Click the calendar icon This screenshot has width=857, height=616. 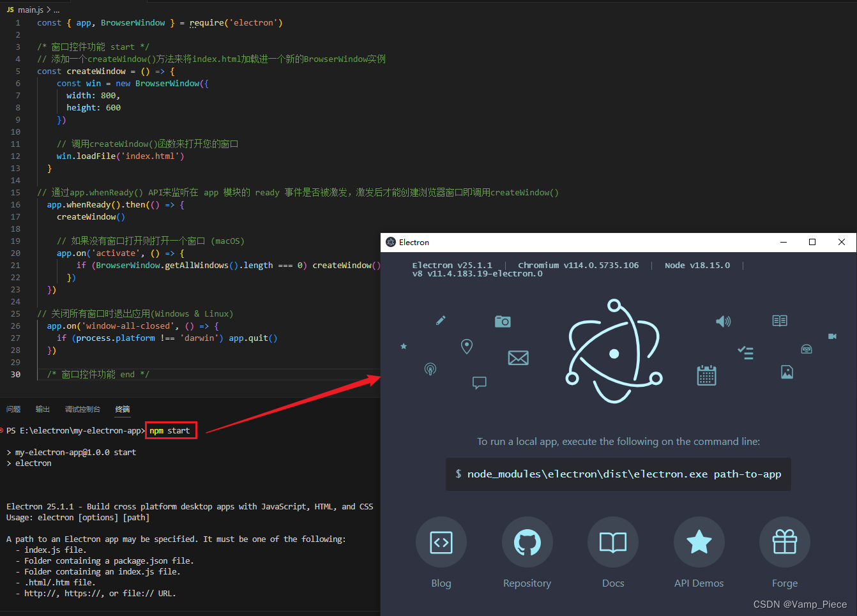click(706, 375)
